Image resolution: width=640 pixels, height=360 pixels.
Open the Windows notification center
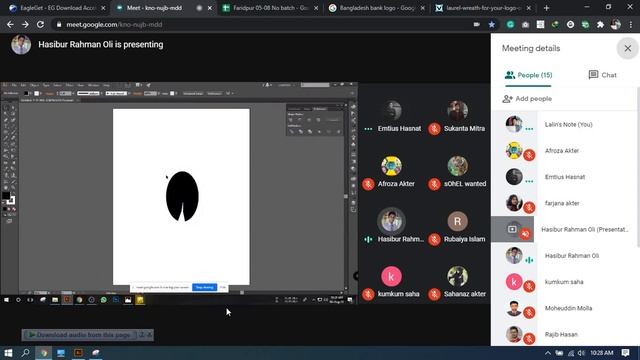(625, 353)
